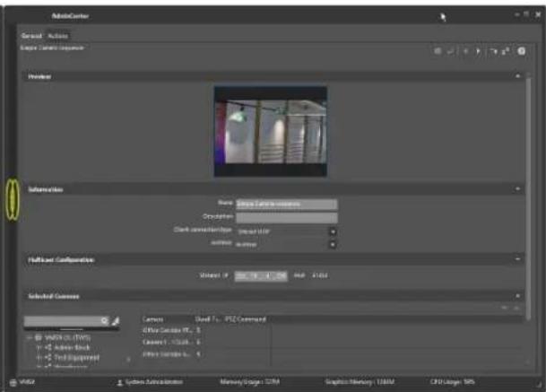Select the General tab
The image size is (546, 392).
tap(31, 36)
